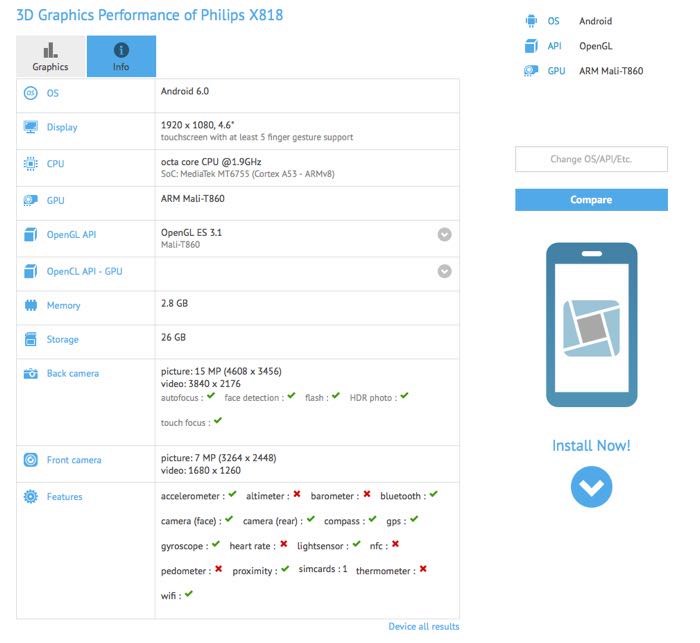Switch to the Graphics tab
700x643 pixels.
pyautogui.click(x=50, y=56)
